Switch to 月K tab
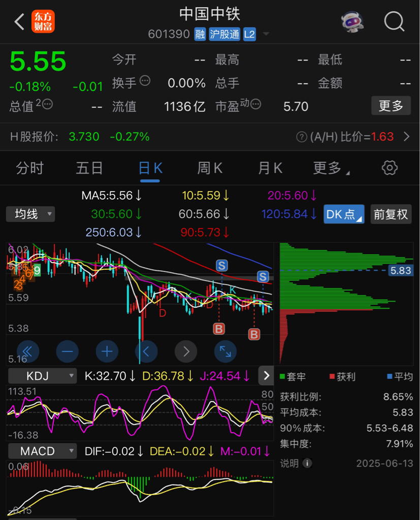Viewport: 420px width, 520px height. tap(270, 168)
